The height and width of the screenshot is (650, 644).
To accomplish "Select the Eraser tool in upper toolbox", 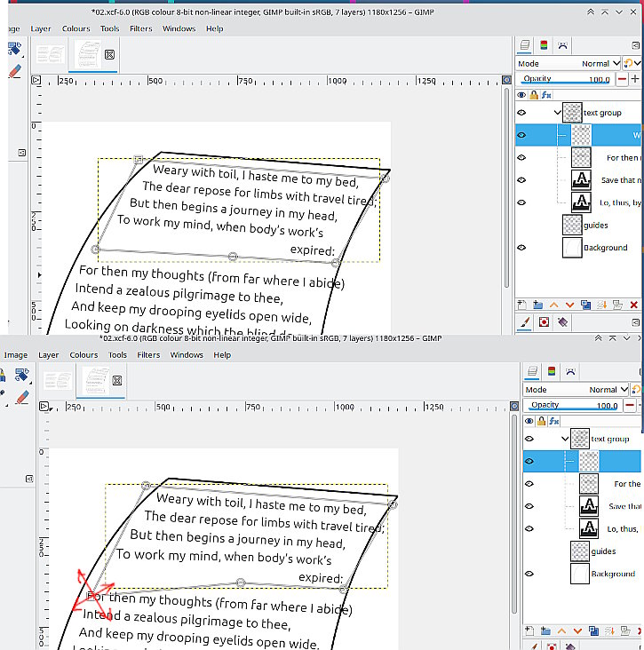I will [x=15, y=71].
